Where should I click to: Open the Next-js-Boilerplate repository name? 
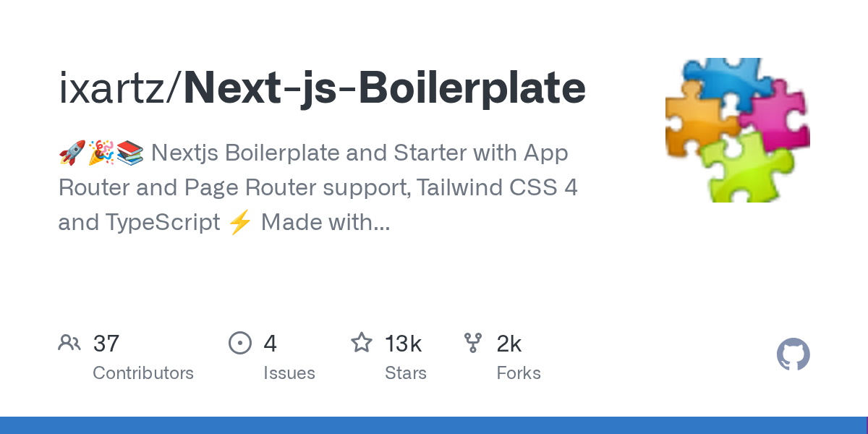point(384,88)
